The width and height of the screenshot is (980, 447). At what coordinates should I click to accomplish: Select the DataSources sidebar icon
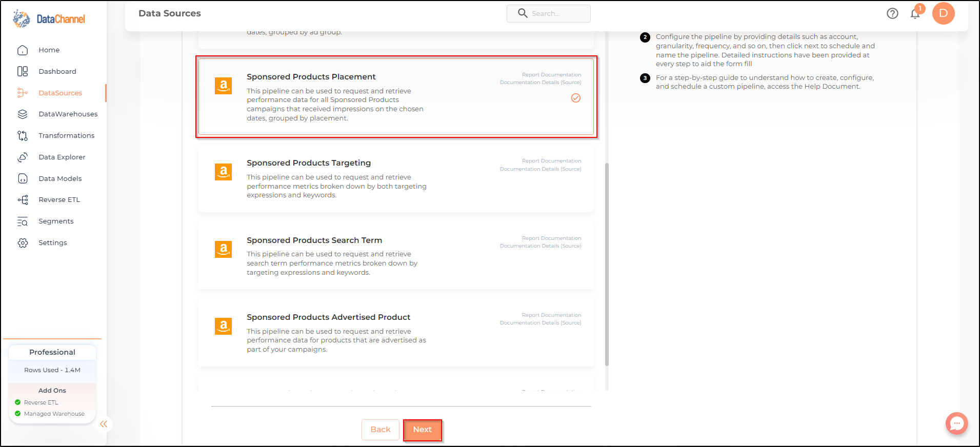coord(23,93)
